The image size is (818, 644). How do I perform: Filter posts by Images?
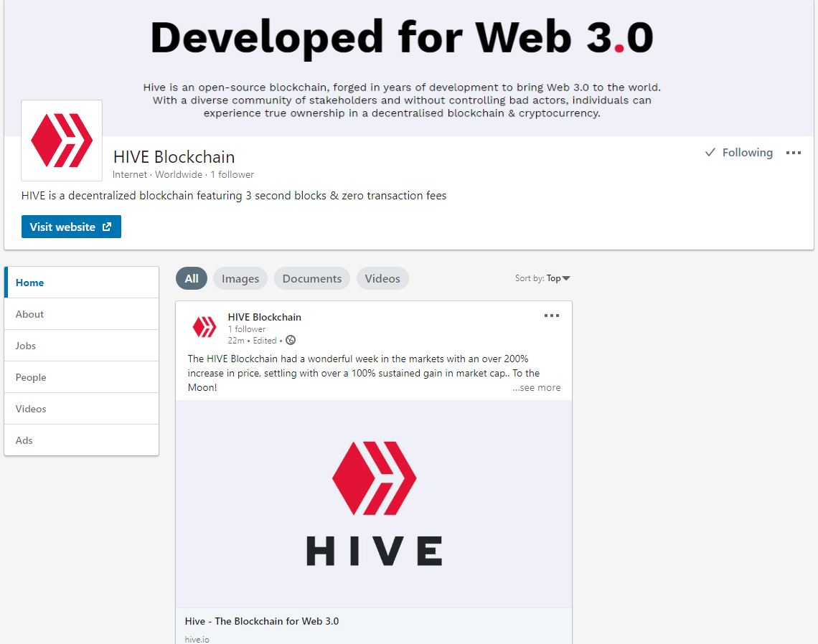pos(240,278)
